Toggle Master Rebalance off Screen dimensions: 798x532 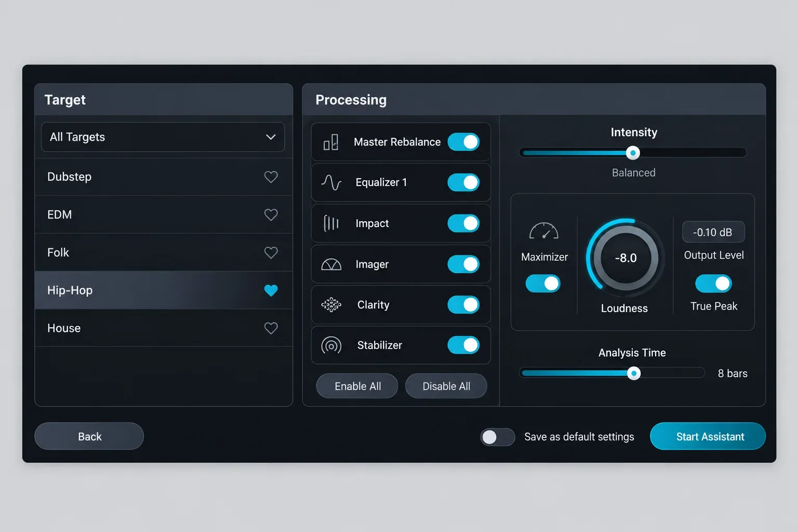click(x=463, y=142)
